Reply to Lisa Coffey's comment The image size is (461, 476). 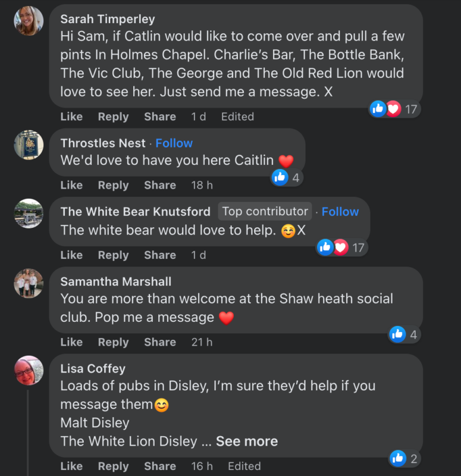pos(113,466)
